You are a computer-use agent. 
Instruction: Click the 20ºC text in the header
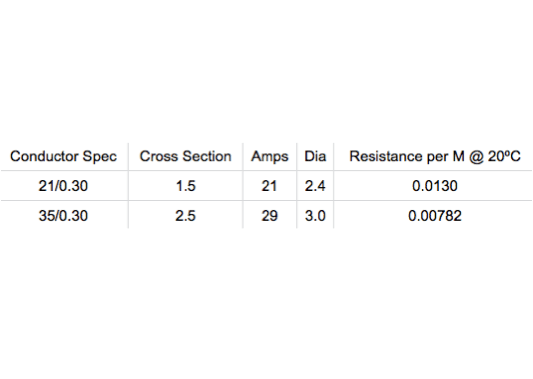(504, 156)
